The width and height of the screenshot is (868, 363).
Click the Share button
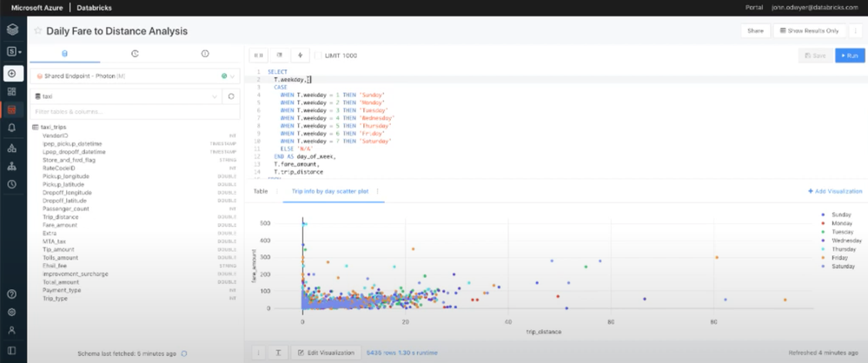click(755, 31)
